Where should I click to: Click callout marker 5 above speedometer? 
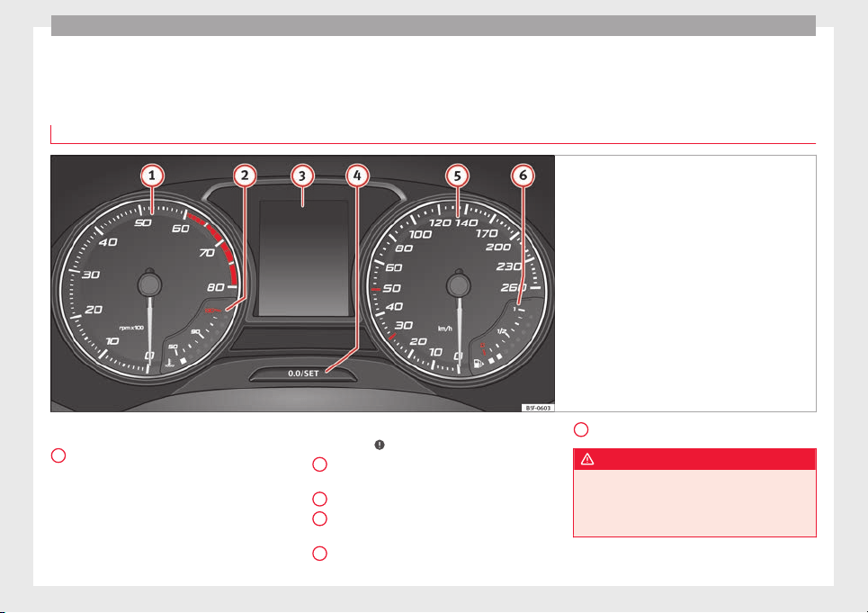(457, 176)
